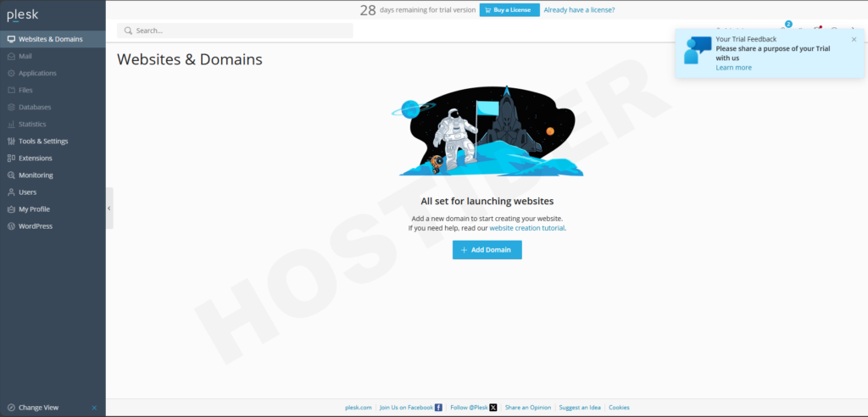Click the search magnifier icon
This screenshot has height=417, width=868.
click(x=128, y=31)
